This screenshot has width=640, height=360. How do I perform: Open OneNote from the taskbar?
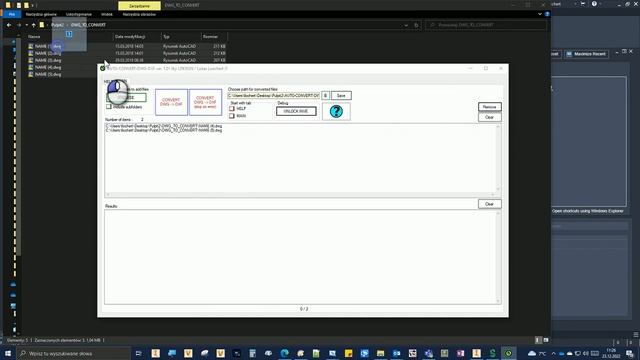pos(460,353)
